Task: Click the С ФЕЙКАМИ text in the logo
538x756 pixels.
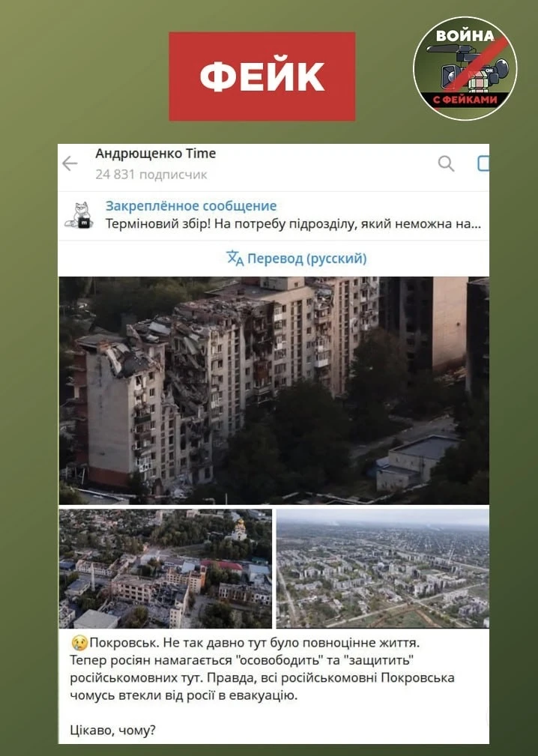Action: tap(465, 100)
